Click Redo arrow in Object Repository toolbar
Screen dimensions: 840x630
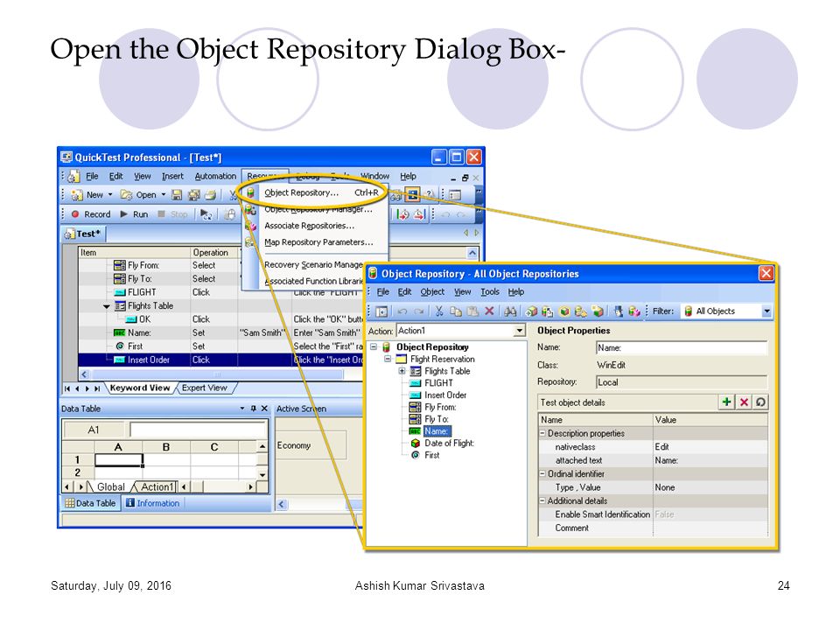pos(419,311)
